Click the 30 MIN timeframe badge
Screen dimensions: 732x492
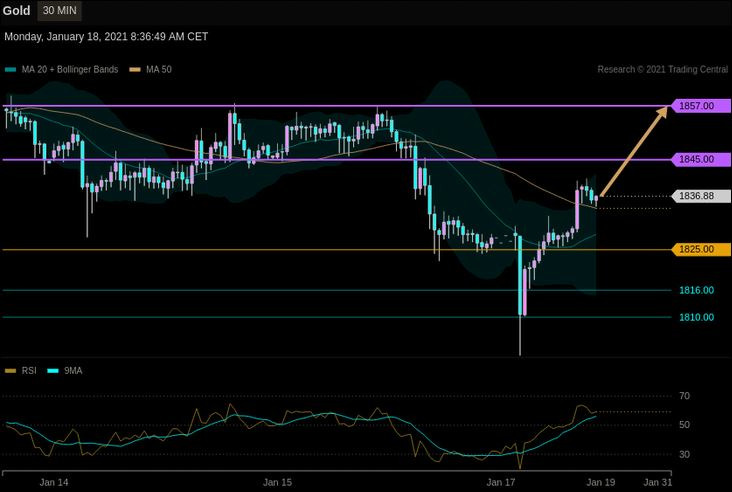click(x=59, y=11)
